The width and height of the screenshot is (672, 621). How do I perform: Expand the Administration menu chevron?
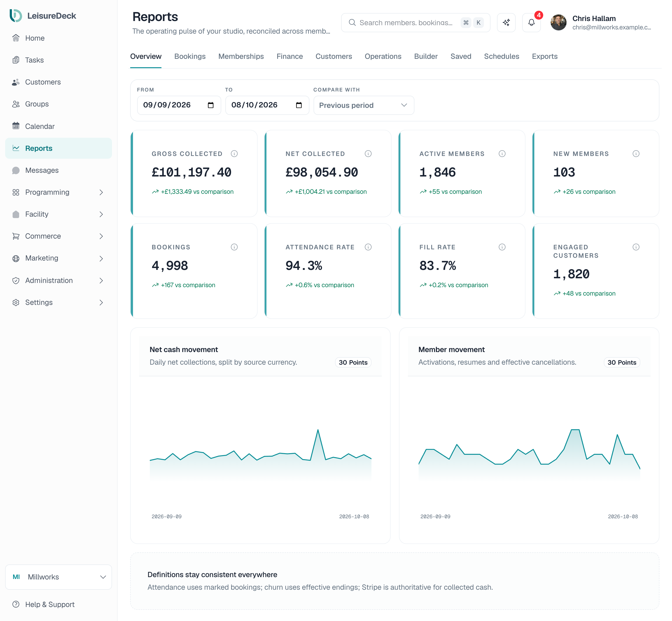(101, 280)
